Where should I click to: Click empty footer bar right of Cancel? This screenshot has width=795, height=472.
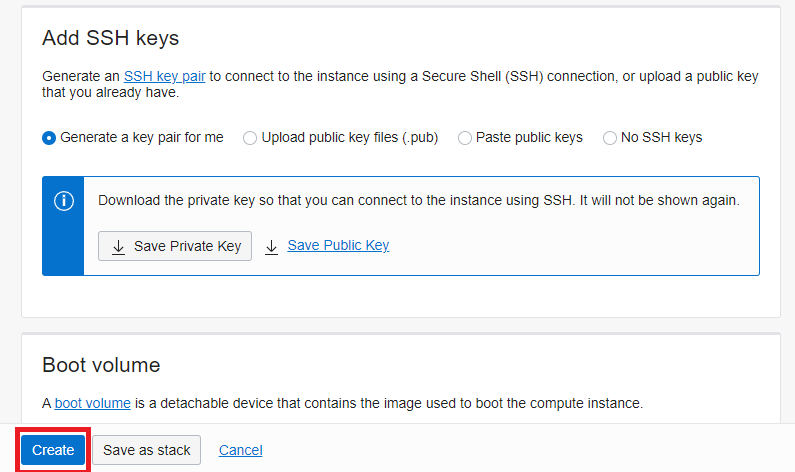click(x=530, y=450)
